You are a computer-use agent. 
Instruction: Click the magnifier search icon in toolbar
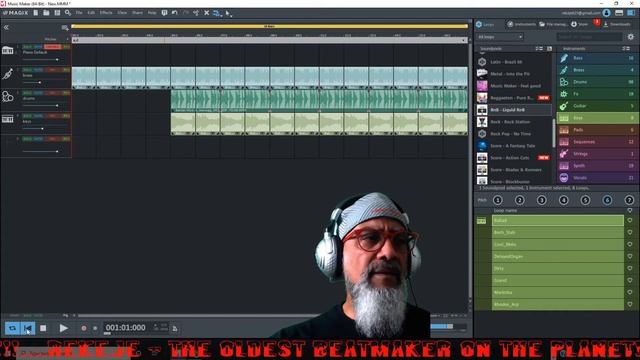[68, 13]
